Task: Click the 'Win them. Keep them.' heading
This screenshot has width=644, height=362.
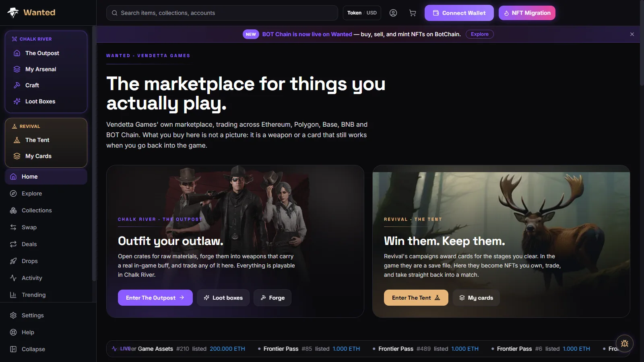Action: [444, 241]
